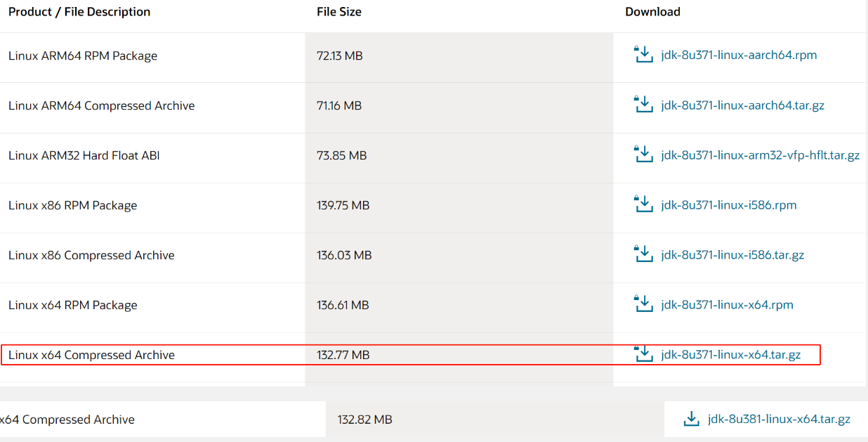
Task: Click download icon beside jdk-8u371-linux-aarch64.tar.gz
Action: (x=643, y=104)
